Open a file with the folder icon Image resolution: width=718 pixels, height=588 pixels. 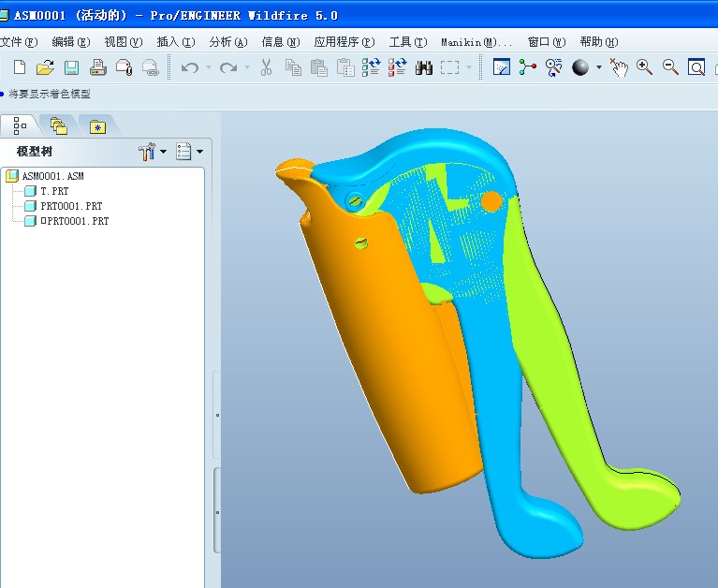(x=45, y=67)
